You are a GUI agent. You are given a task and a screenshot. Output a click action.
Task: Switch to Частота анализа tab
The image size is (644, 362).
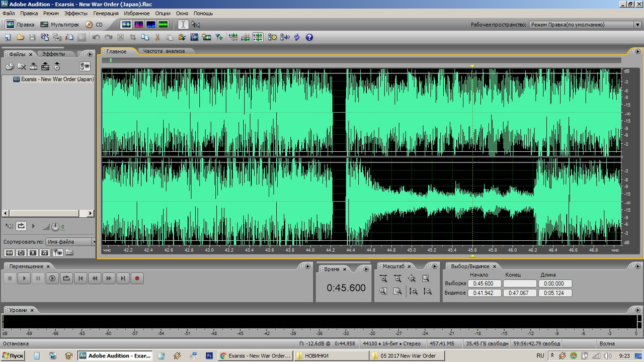tap(164, 51)
